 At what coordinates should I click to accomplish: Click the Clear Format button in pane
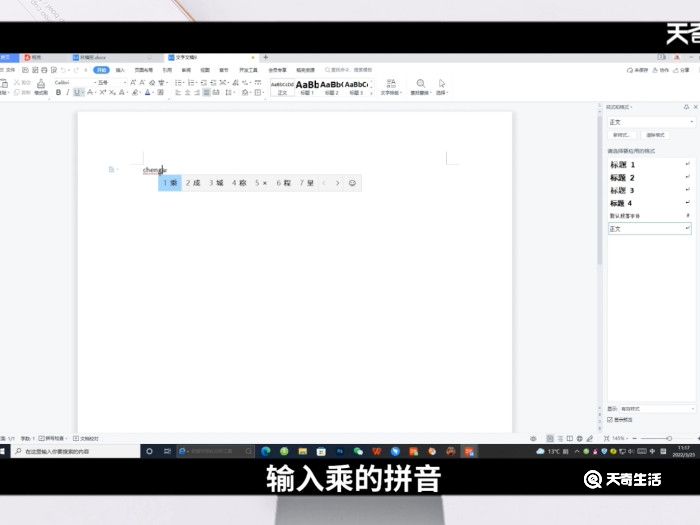tap(655, 135)
